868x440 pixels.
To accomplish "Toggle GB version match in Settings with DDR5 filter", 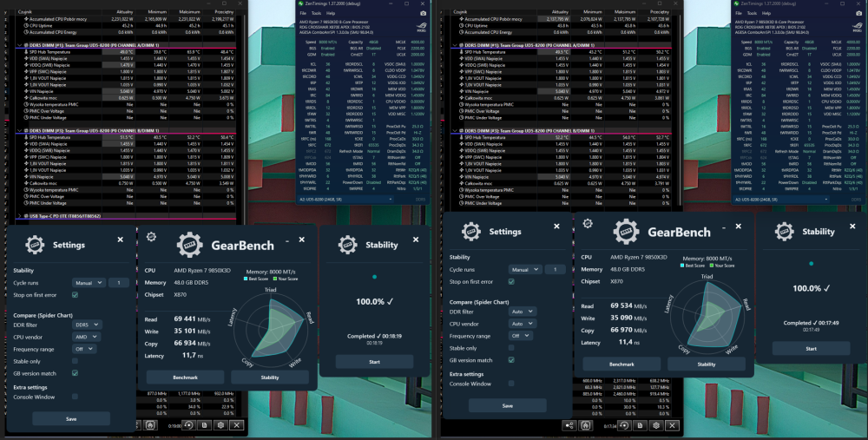I will pyautogui.click(x=75, y=373).
